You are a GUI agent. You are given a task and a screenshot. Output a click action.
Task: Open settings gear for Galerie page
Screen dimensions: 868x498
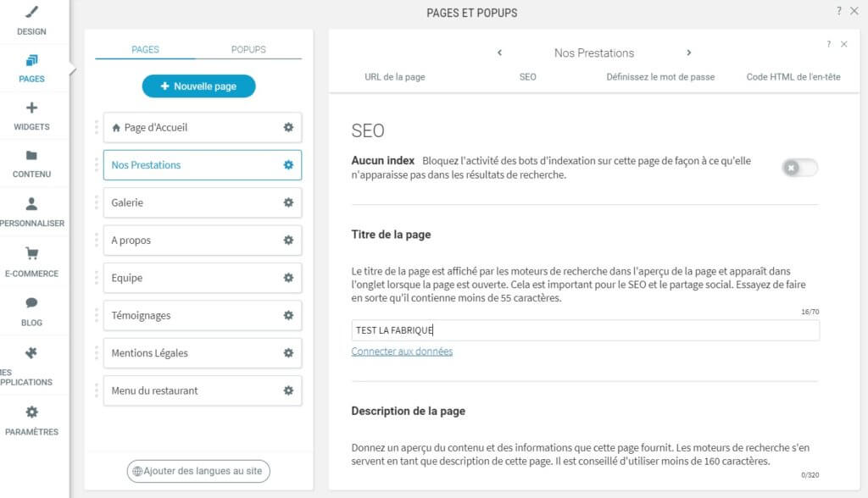[288, 202]
